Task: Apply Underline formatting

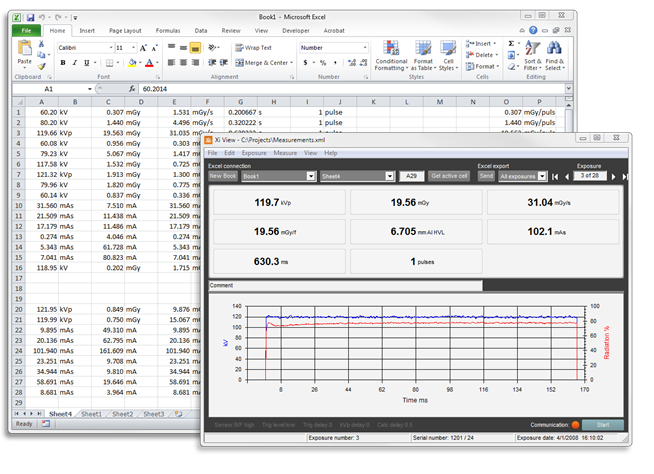Action: click(86, 63)
